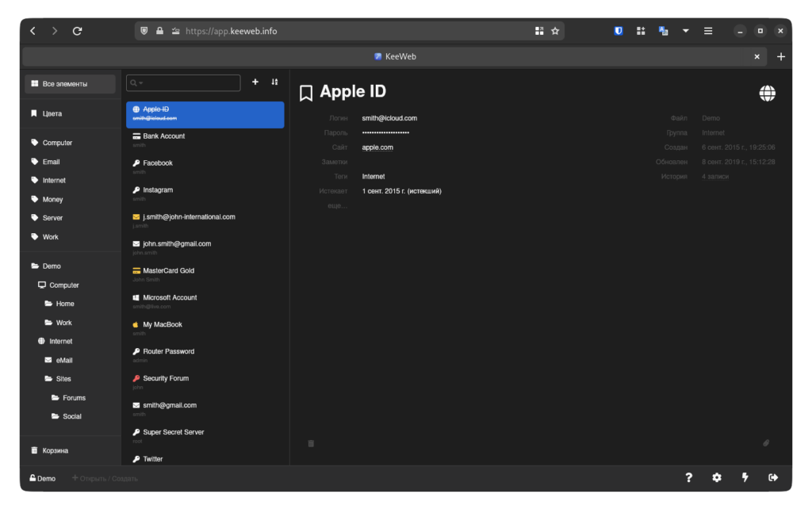Open the help question mark icon

[x=689, y=477]
